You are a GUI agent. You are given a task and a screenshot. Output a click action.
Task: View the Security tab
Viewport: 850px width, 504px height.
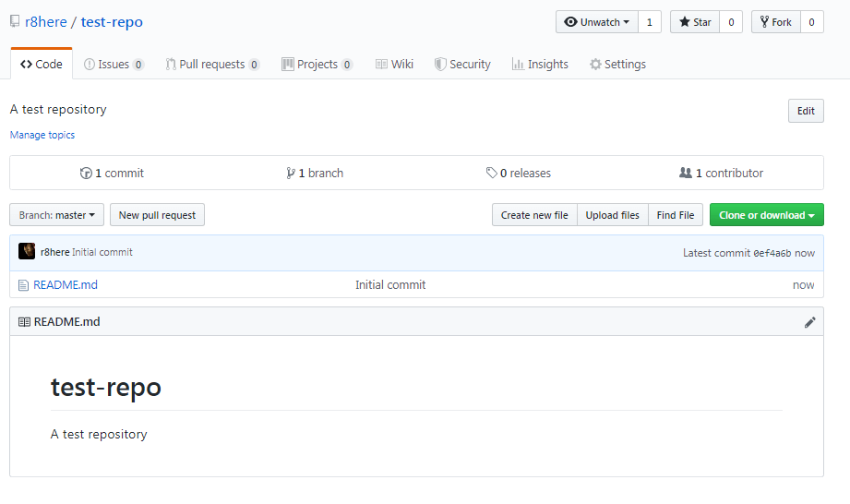(x=462, y=65)
